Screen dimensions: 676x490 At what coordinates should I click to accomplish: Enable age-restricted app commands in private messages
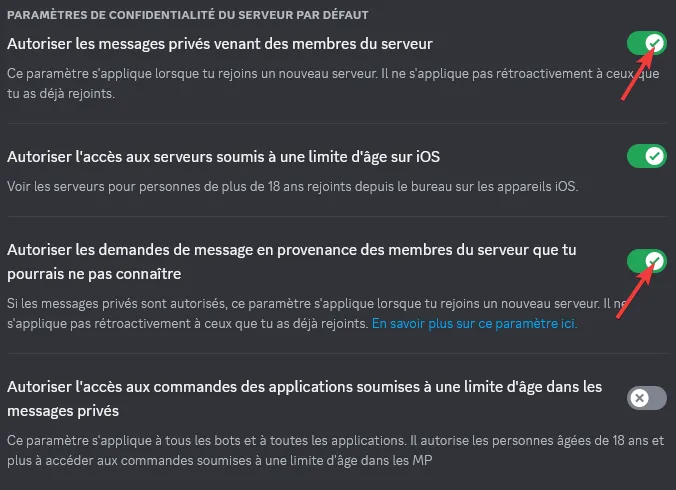(646, 398)
